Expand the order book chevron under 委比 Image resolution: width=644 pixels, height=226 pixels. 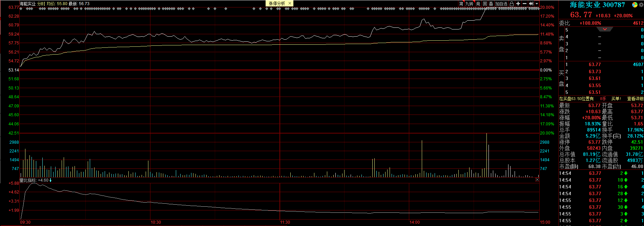pyautogui.click(x=605, y=29)
